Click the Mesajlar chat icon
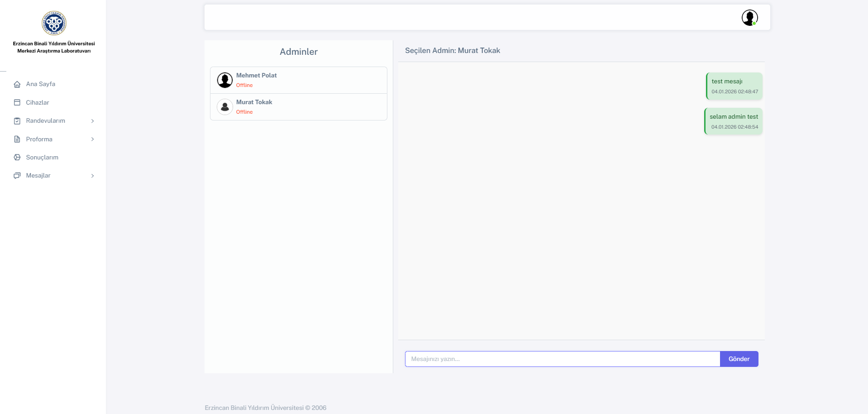The width and height of the screenshot is (868, 414). [17, 176]
